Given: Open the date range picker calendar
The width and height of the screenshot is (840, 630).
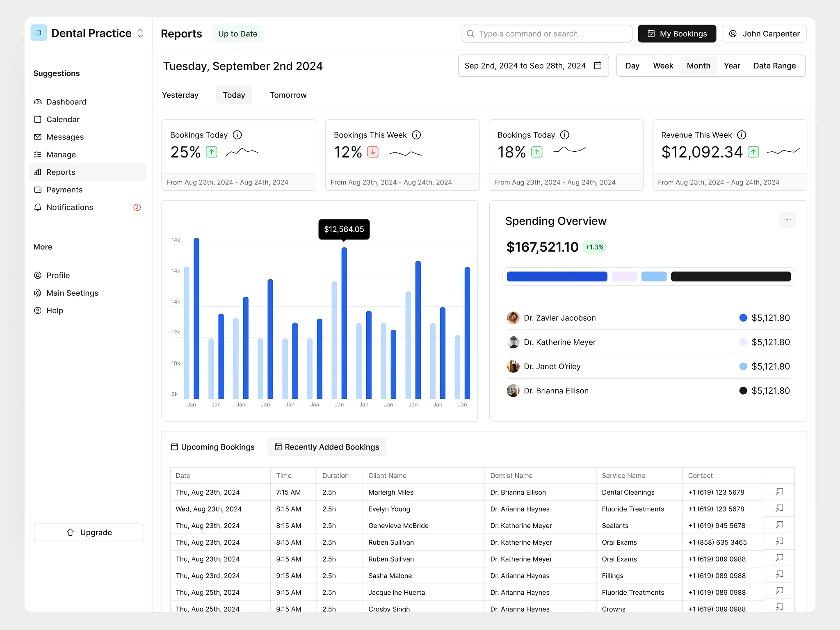Looking at the screenshot, I should [598, 66].
